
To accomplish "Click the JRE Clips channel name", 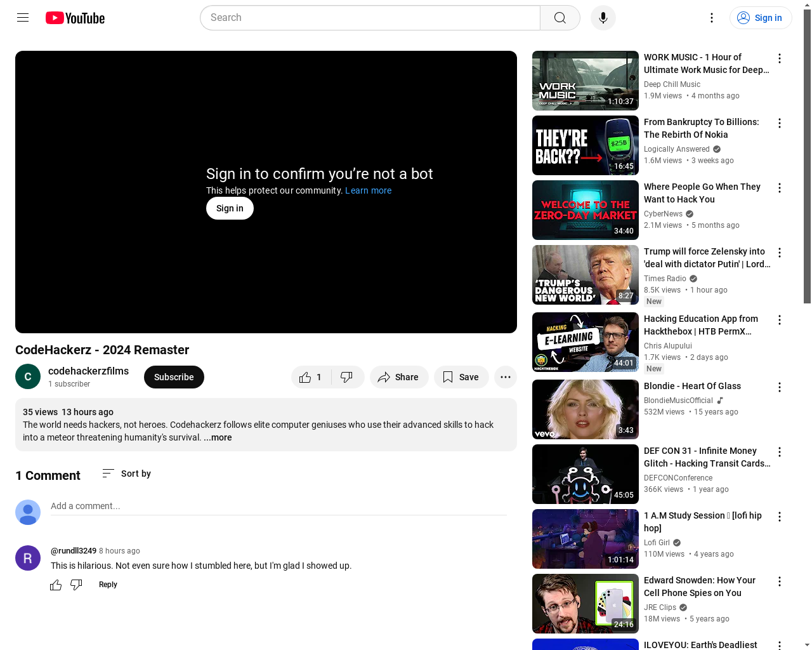I will click(x=660, y=607).
